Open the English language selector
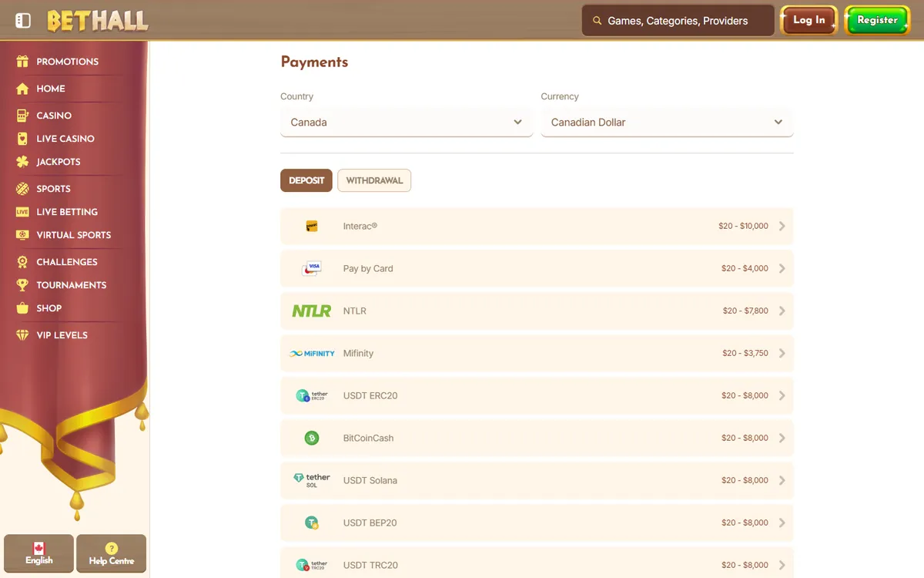This screenshot has height=578, width=924. click(38, 554)
